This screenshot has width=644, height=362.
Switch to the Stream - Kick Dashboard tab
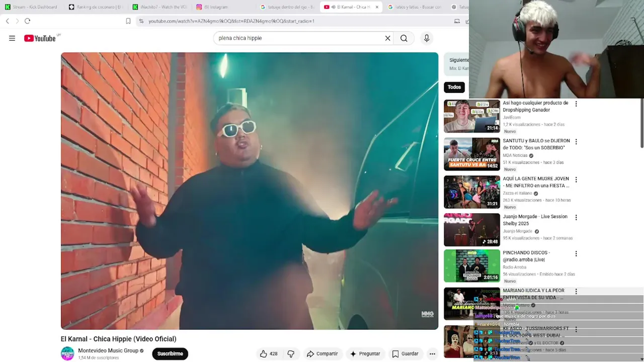point(31,7)
